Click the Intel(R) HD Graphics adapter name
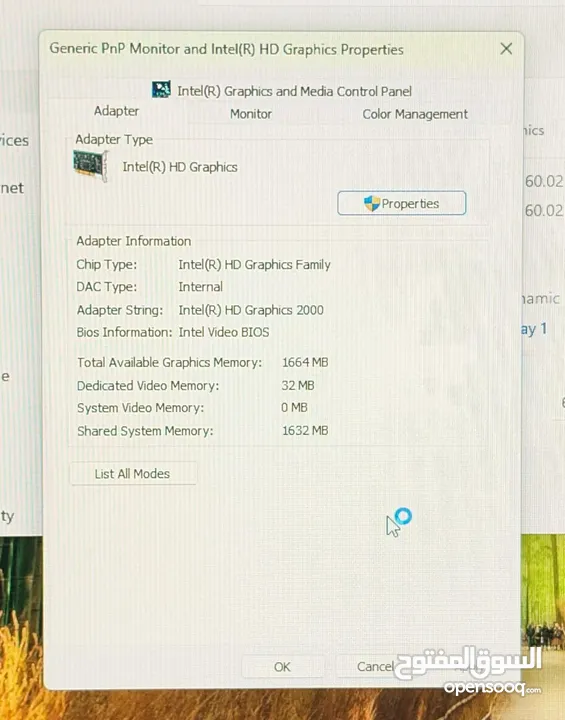 (180, 167)
